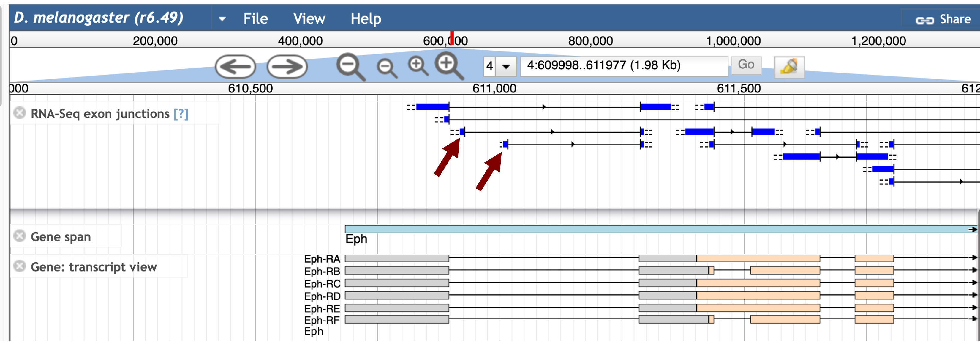Viewport: 980px width, 342px height.
Task: Zoom out far with large minus magnifier
Action: 351,67
